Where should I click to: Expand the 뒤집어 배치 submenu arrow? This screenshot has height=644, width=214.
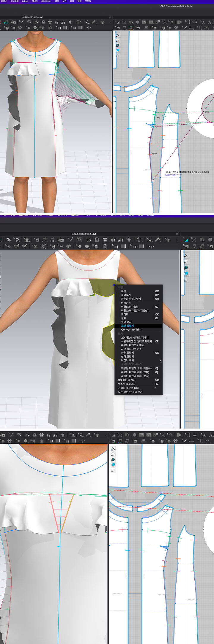pyautogui.click(x=160, y=361)
